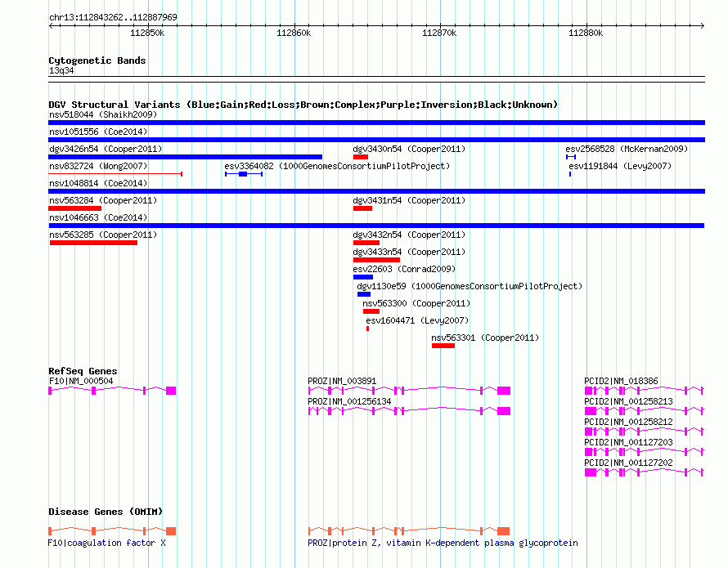
Task: Open PROZ|protein Z OMIM disease link
Action: pos(443,543)
